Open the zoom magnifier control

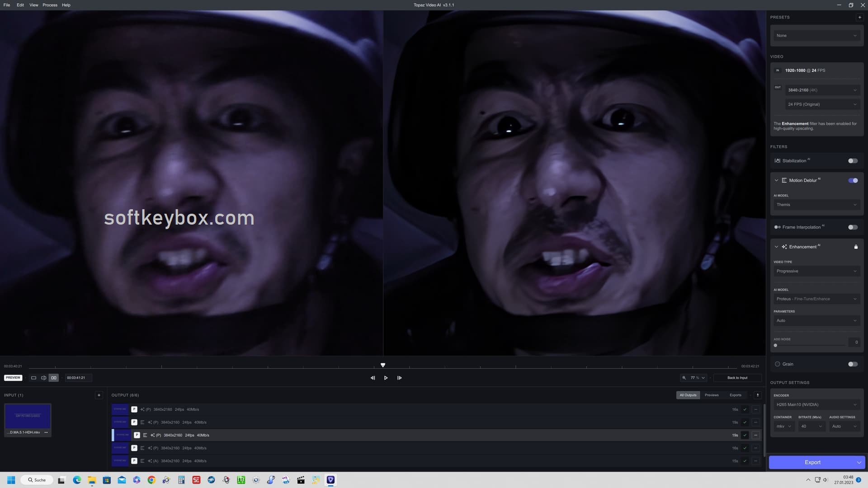coord(684,378)
